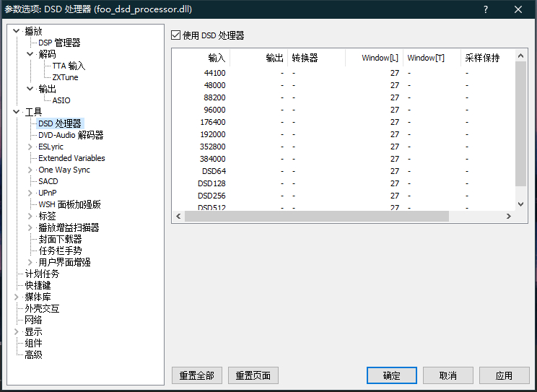537x392 pixels.
Task: Click the 重置全部 button
Action: pyautogui.click(x=197, y=375)
